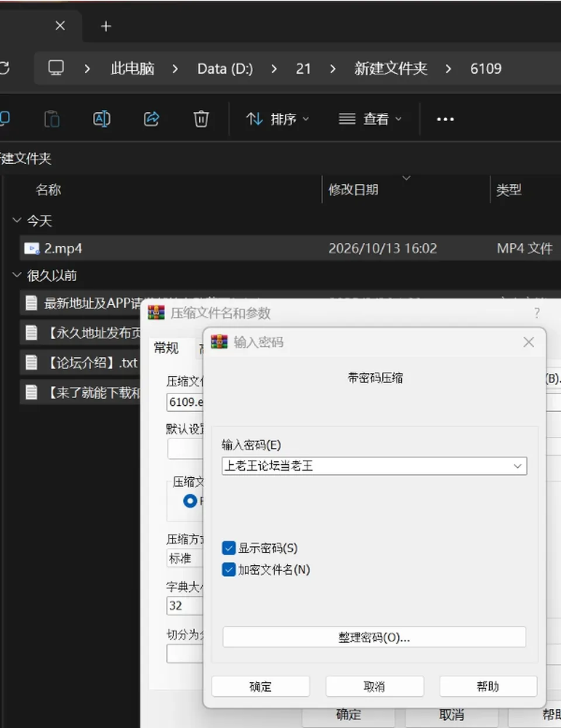Click the This PC monitor icon in address bar
This screenshot has height=728, width=561.
(x=56, y=68)
